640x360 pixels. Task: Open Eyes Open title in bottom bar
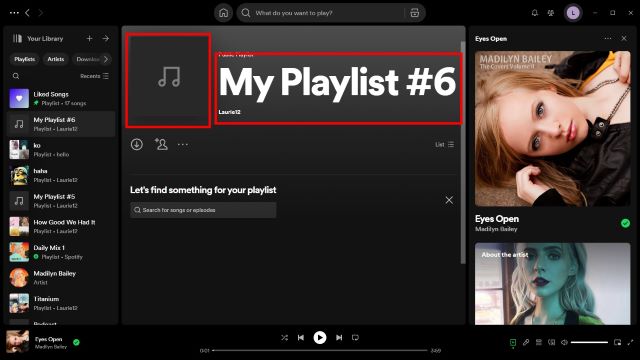[x=49, y=339]
